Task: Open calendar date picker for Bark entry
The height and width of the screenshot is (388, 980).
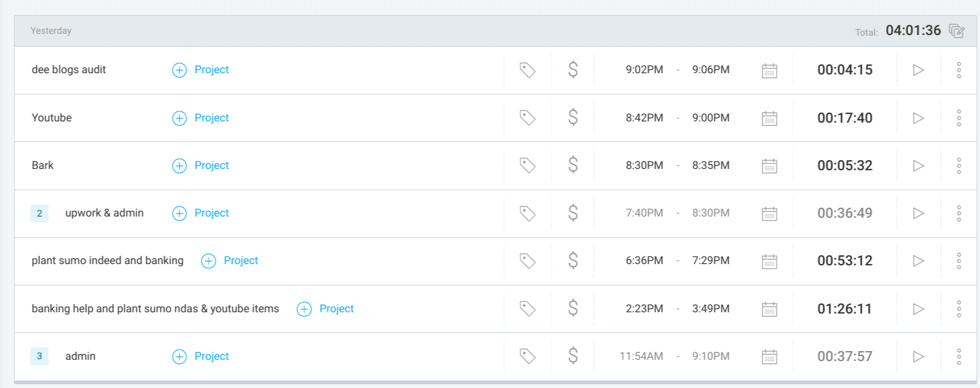Action: [x=769, y=166]
